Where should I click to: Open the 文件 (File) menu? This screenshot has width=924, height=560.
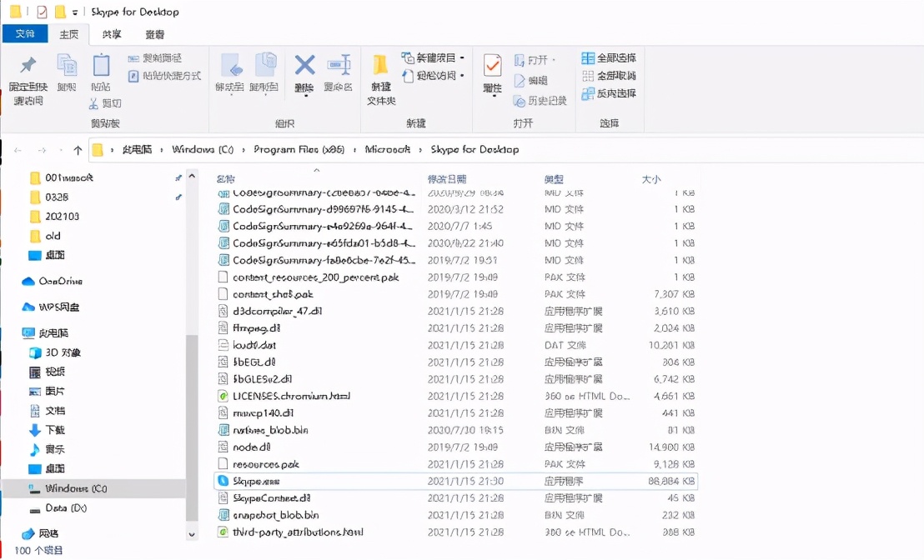[x=23, y=34]
